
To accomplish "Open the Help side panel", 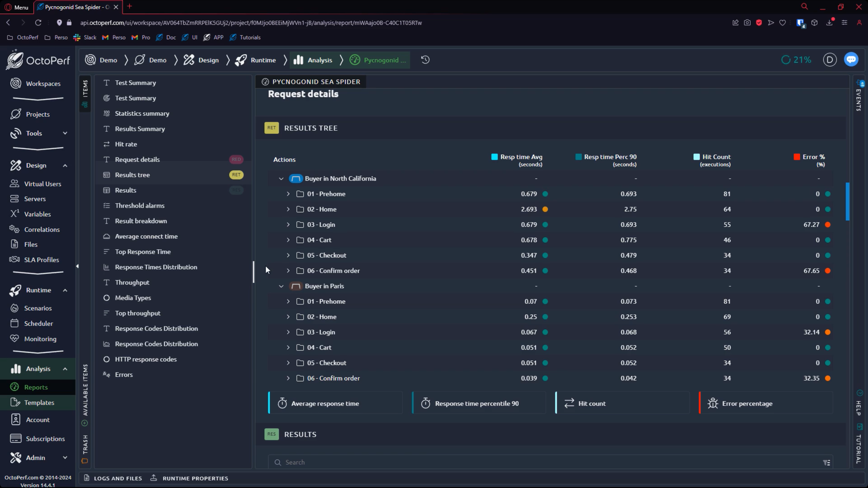I will coord(859,403).
